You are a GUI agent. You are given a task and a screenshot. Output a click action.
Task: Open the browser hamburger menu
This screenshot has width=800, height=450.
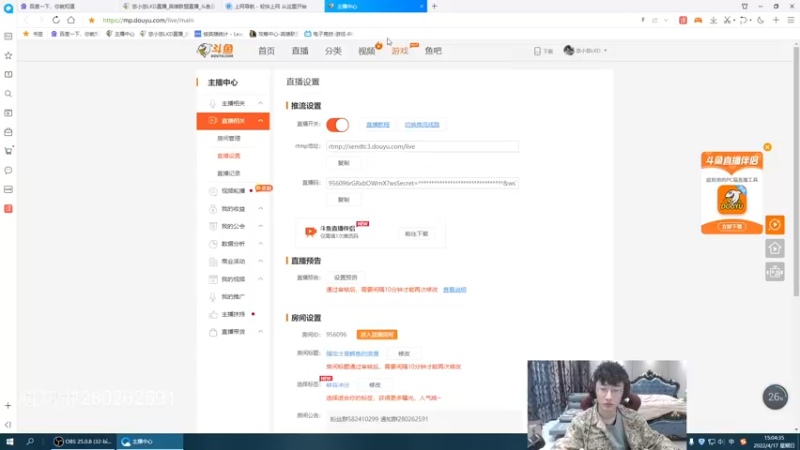[791, 20]
